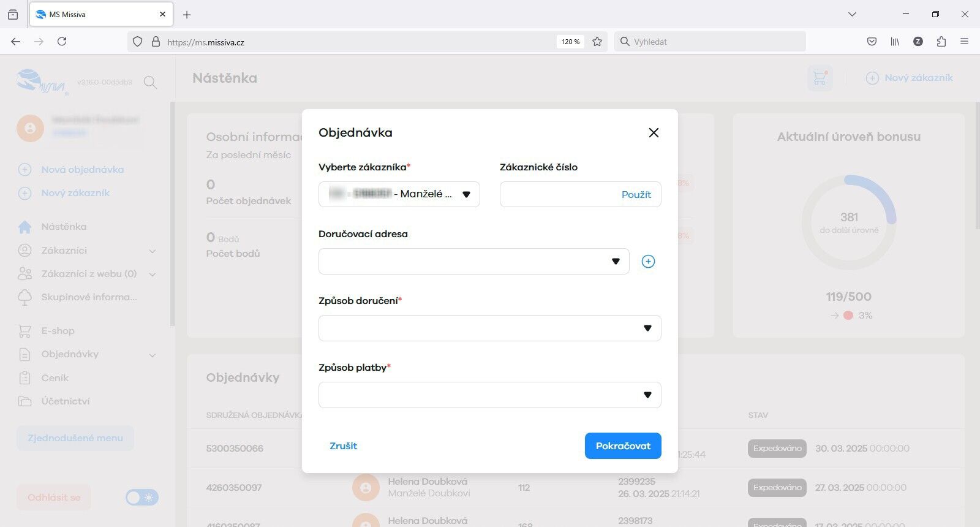Click order number 5300350066
The image size is (980, 527).
235,449
